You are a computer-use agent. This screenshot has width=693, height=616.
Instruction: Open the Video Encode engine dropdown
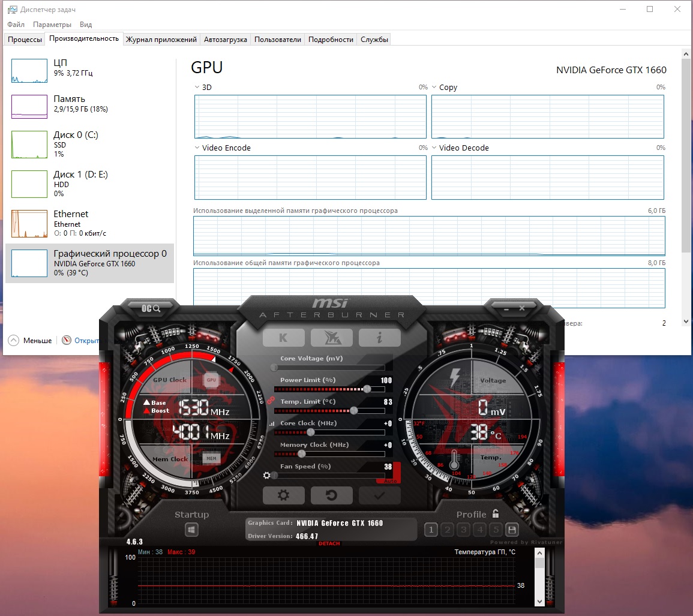pyautogui.click(x=197, y=148)
